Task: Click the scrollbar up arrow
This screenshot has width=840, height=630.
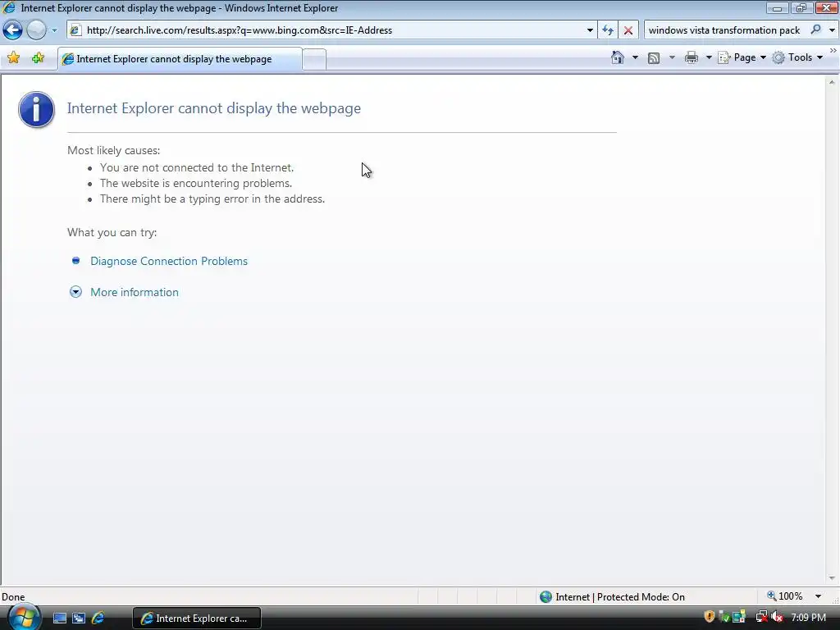Action: click(832, 82)
